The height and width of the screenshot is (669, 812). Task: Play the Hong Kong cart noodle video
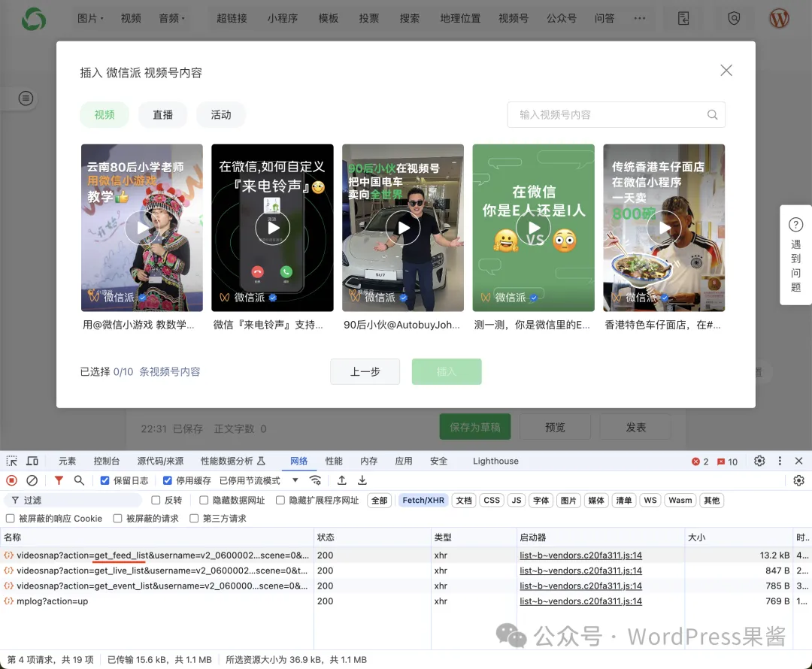click(x=664, y=228)
